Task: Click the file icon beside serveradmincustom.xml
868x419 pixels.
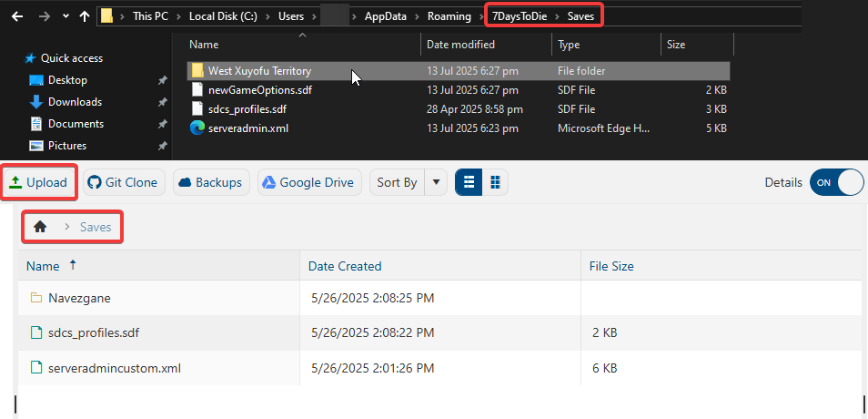Action: coord(36,367)
